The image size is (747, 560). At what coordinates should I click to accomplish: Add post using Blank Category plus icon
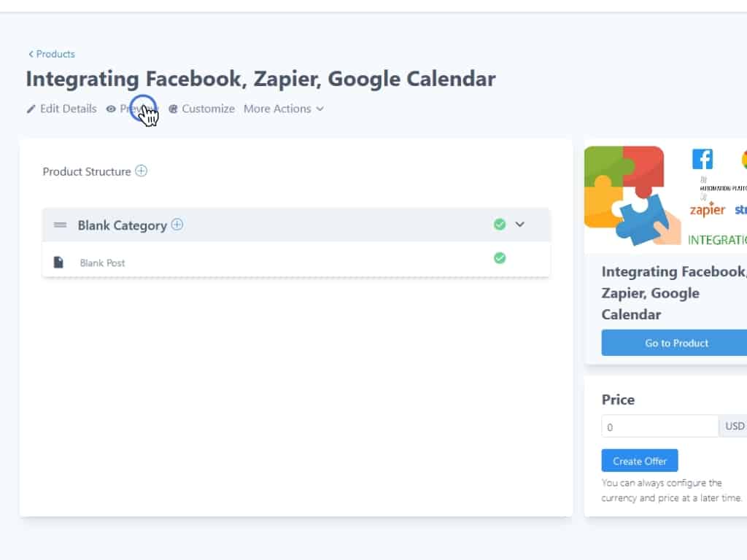[x=177, y=225]
